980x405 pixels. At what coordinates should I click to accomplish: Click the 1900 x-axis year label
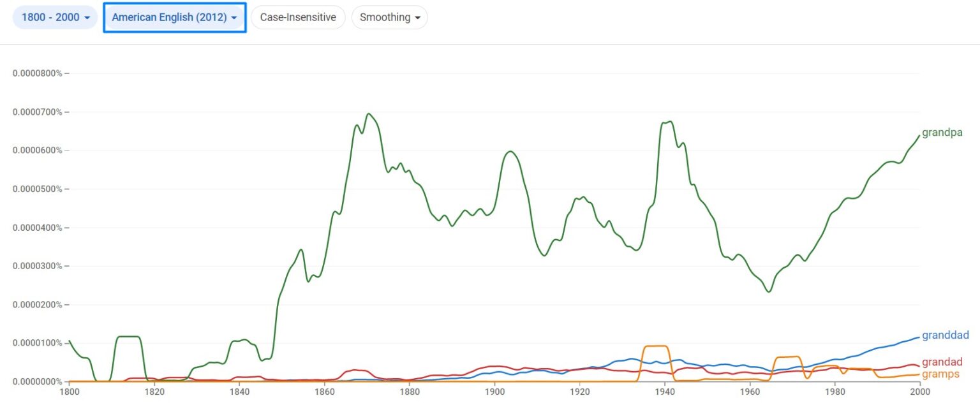pyautogui.click(x=494, y=391)
